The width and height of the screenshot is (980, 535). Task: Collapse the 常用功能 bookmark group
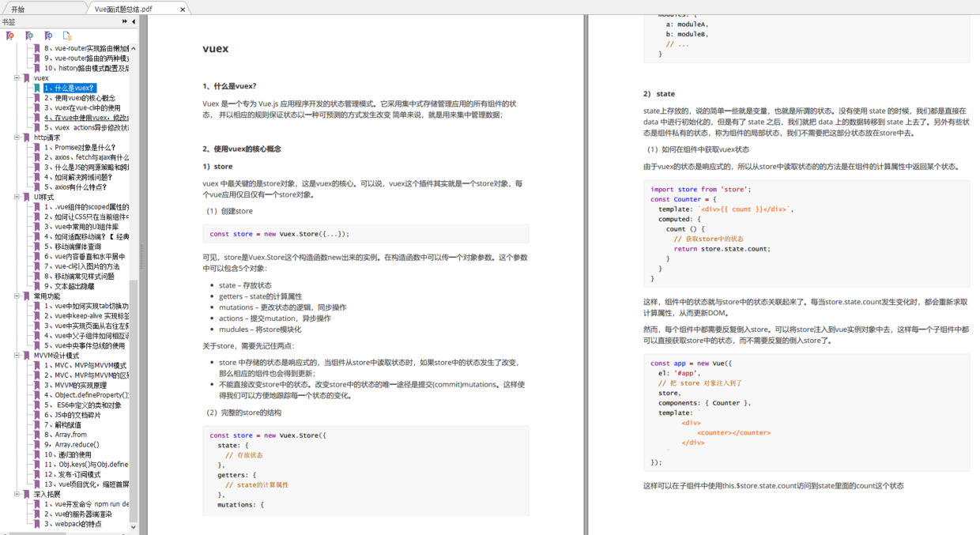[17, 296]
